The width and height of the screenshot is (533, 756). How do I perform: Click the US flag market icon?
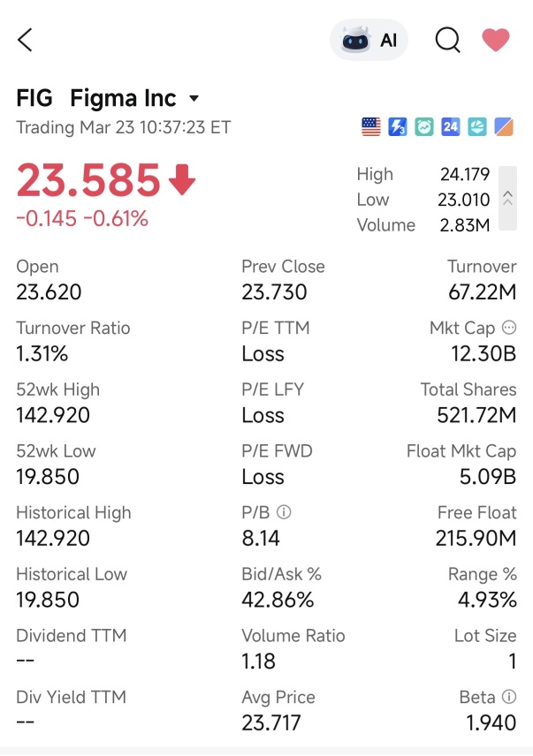371,127
